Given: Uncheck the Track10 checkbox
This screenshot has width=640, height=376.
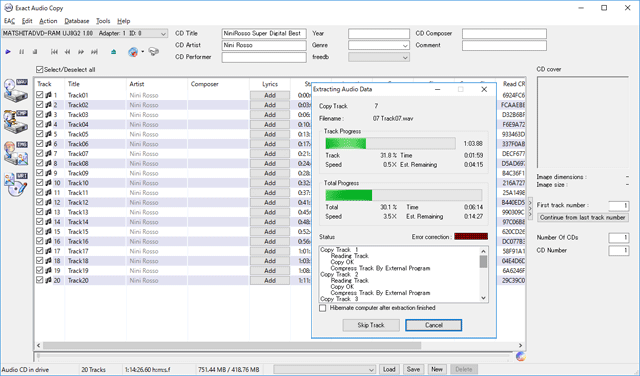Looking at the screenshot, I should [40, 182].
